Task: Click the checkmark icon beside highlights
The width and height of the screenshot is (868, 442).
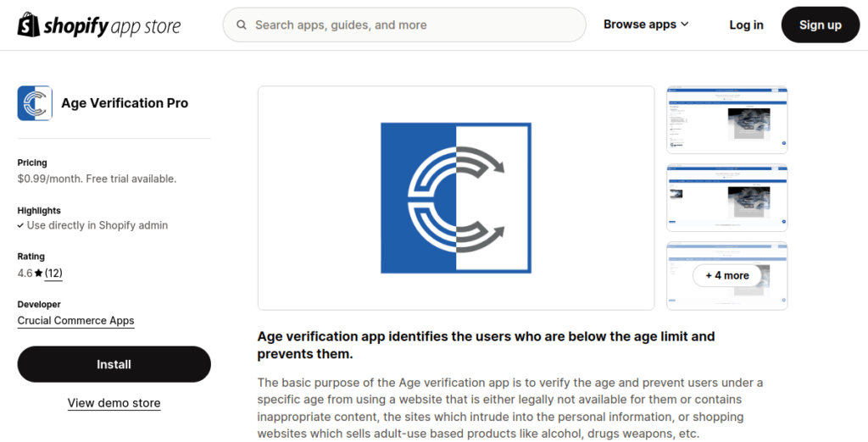Action: click(x=20, y=225)
